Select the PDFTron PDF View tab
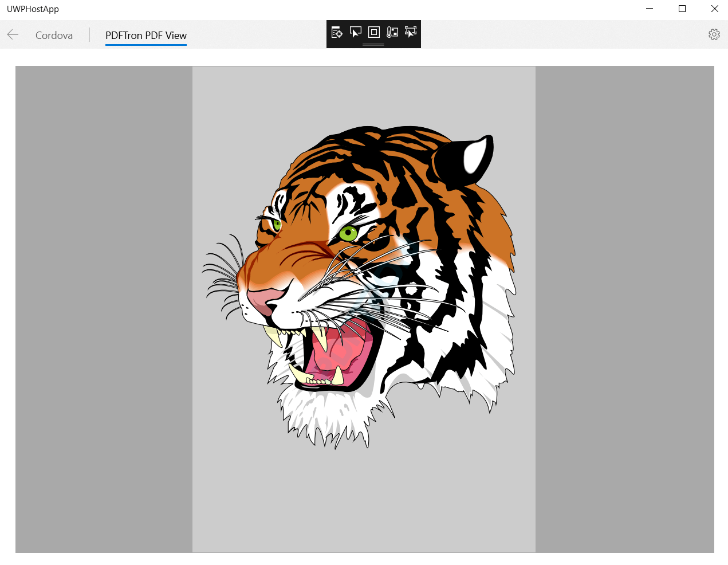Image resolution: width=728 pixels, height=565 pixels. [146, 36]
